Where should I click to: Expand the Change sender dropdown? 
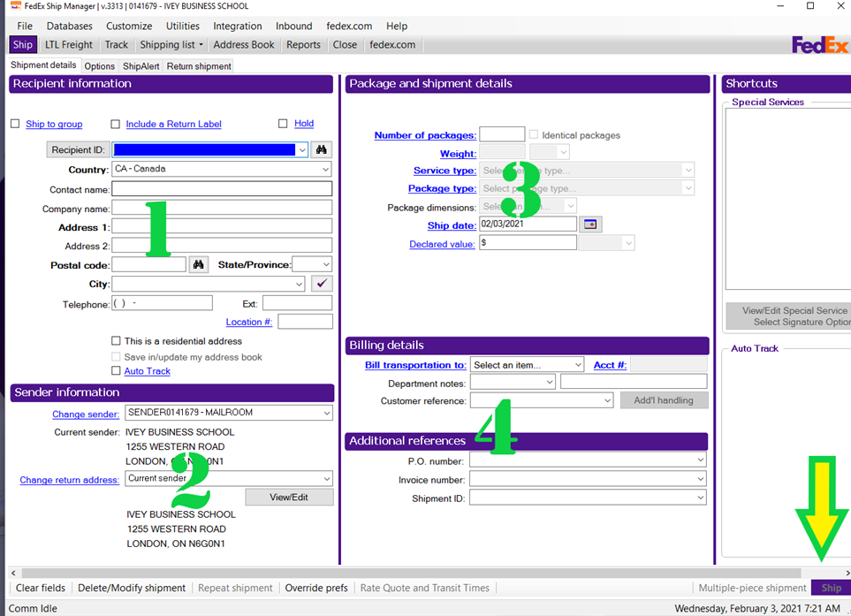[x=326, y=413]
